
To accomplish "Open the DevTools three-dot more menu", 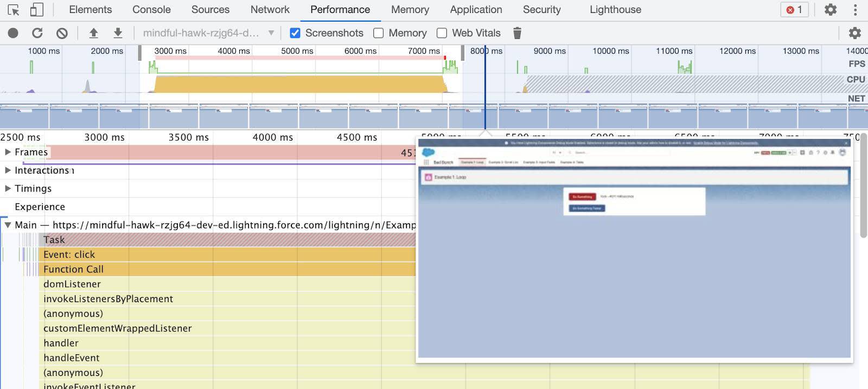I will pos(856,10).
